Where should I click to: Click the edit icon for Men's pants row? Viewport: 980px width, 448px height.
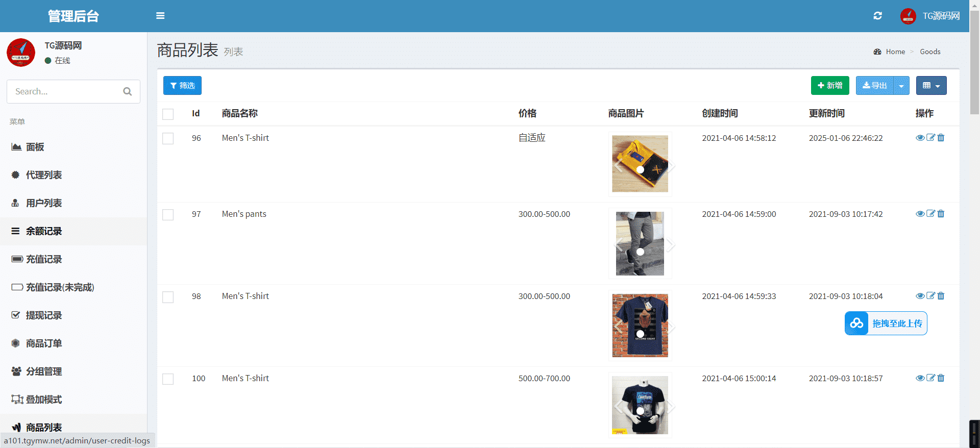click(x=930, y=214)
